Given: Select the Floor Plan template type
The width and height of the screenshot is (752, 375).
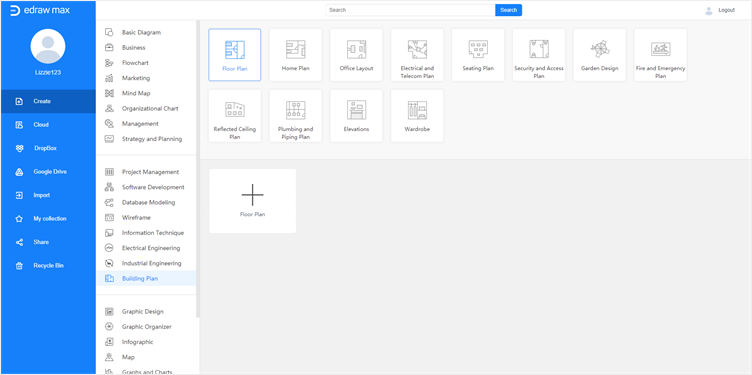Looking at the screenshot, I should tap(235, 55).
